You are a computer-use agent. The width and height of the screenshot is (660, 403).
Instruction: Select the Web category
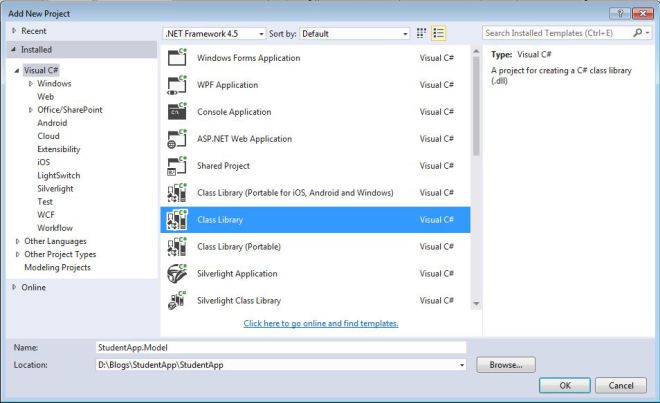click(x=45, y=96)
